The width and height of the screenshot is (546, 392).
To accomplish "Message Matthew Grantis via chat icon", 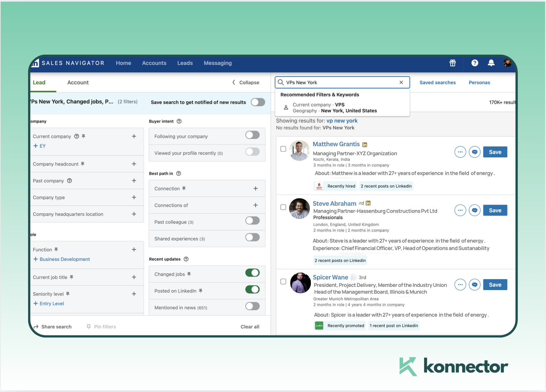I will pyautogui.click(x=475, y=152).
